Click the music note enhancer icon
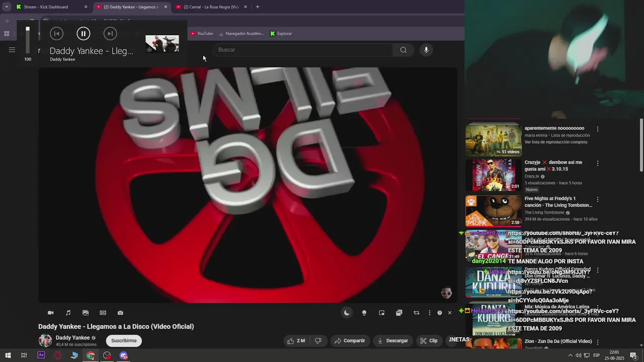This screenshot has width=644, height=362. pos(68,313)
